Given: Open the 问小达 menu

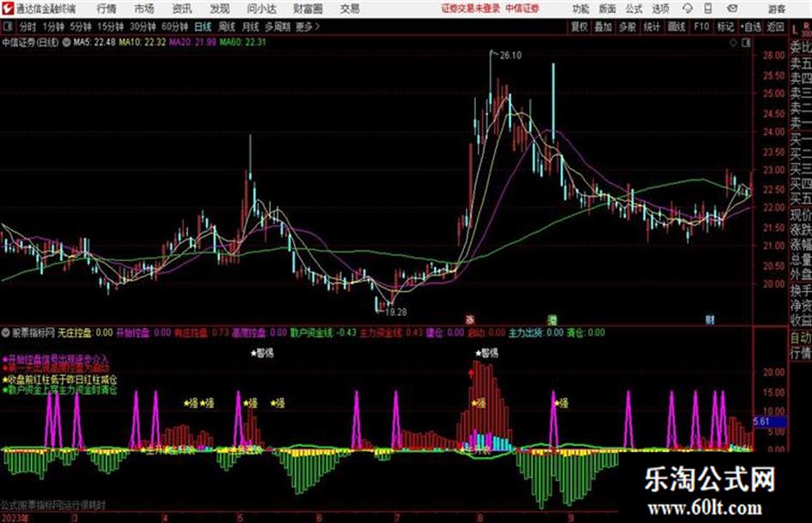Looking at the screenshot, I should pyautogui.click(x=261, y=9).
